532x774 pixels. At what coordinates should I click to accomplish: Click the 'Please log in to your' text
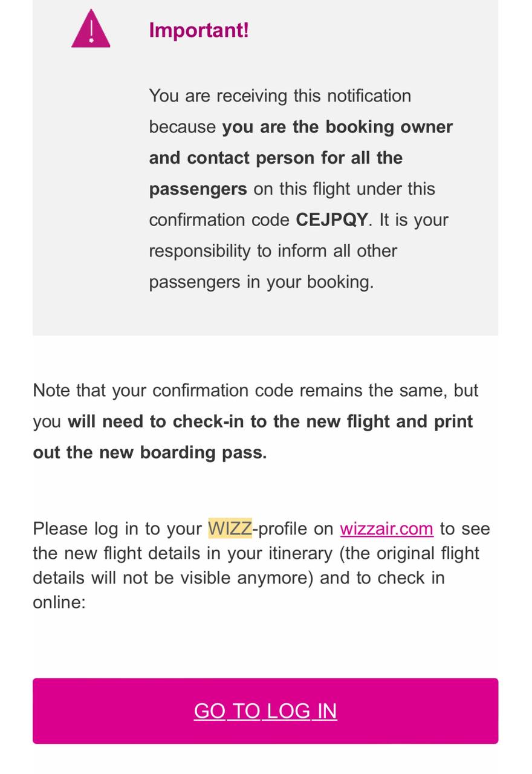point(117,528)
